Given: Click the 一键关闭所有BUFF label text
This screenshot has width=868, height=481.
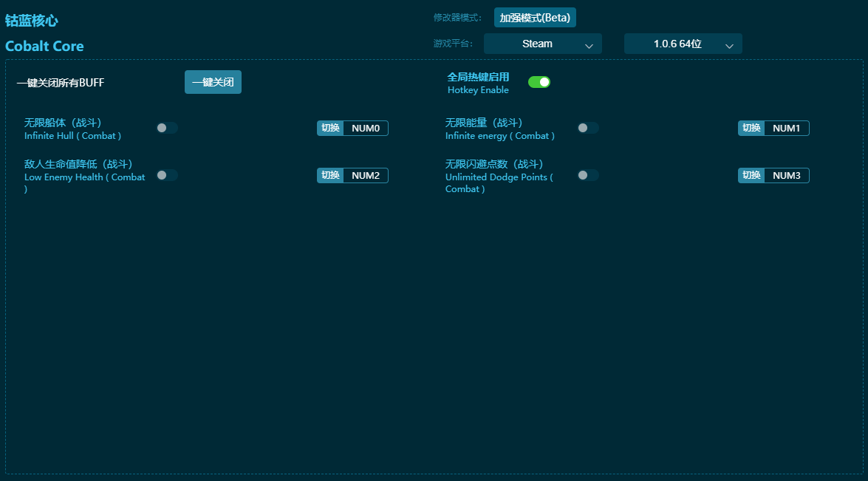Looking at the screenshot, I should pyautogui.click(x=61, y=83).
